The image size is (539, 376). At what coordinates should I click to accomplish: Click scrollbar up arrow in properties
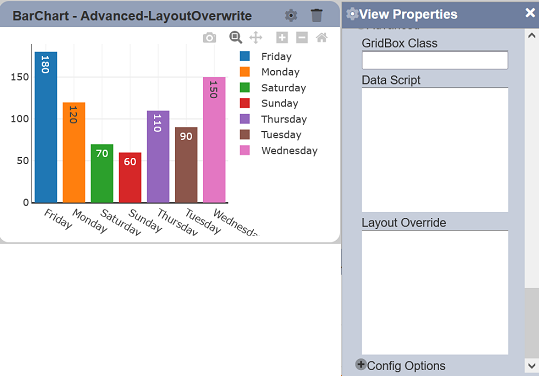click(531, 35)
